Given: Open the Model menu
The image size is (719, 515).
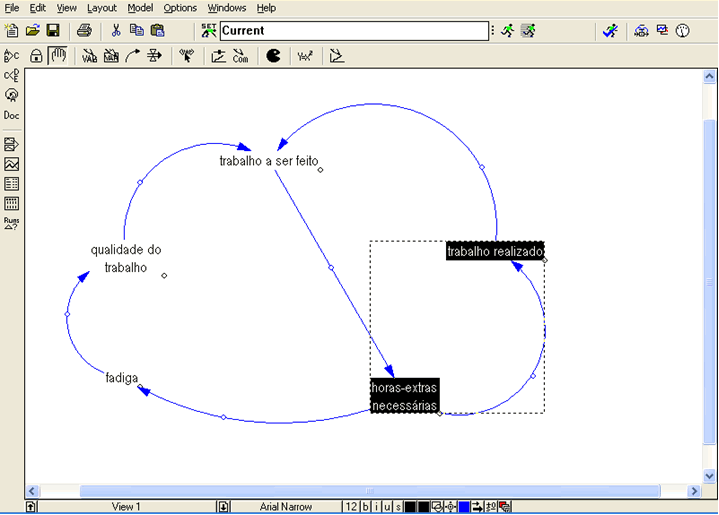Looking at the screenshot, I should point(139,7).
